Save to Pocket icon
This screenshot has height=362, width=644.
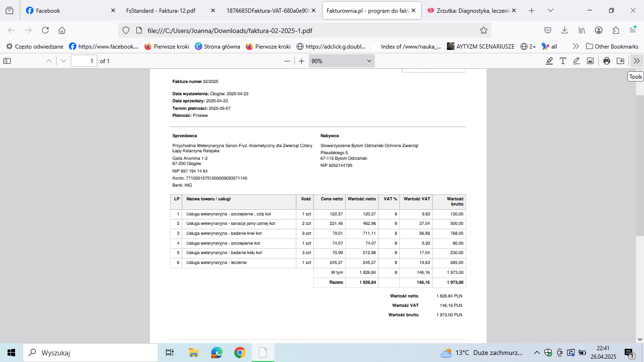click(x=548, y=30)
